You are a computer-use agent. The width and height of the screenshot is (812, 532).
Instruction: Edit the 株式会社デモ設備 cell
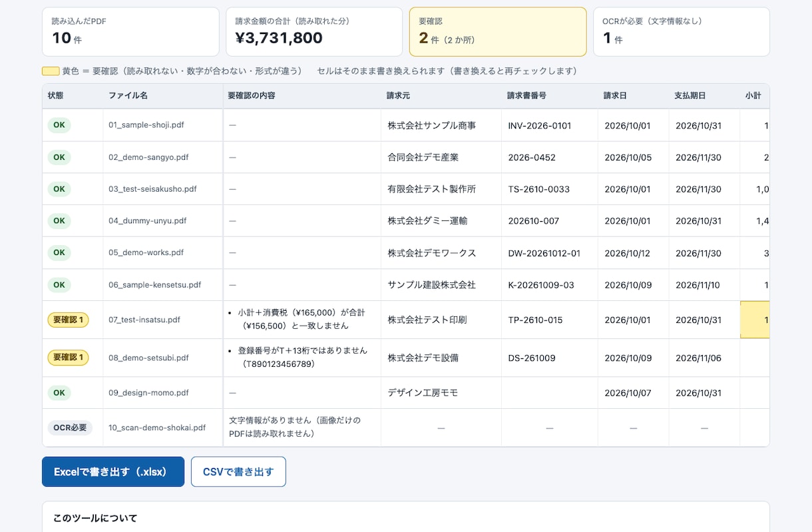[441, 358]
